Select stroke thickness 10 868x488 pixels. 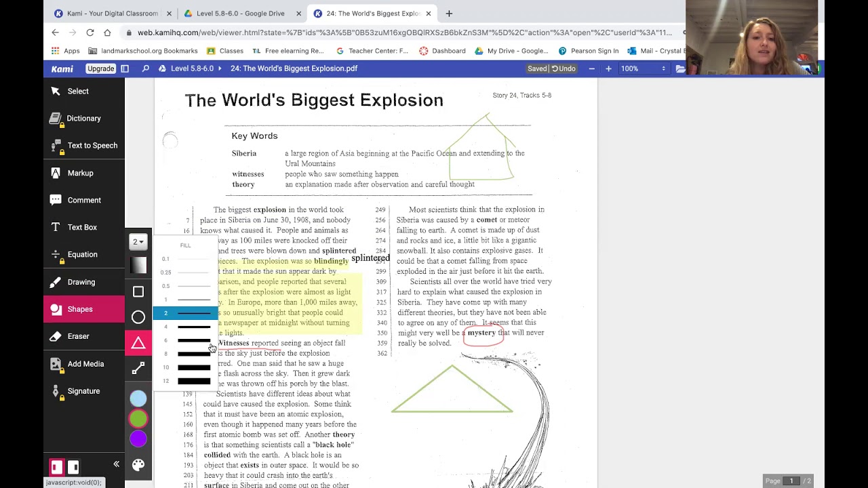[x=186, y=367]
